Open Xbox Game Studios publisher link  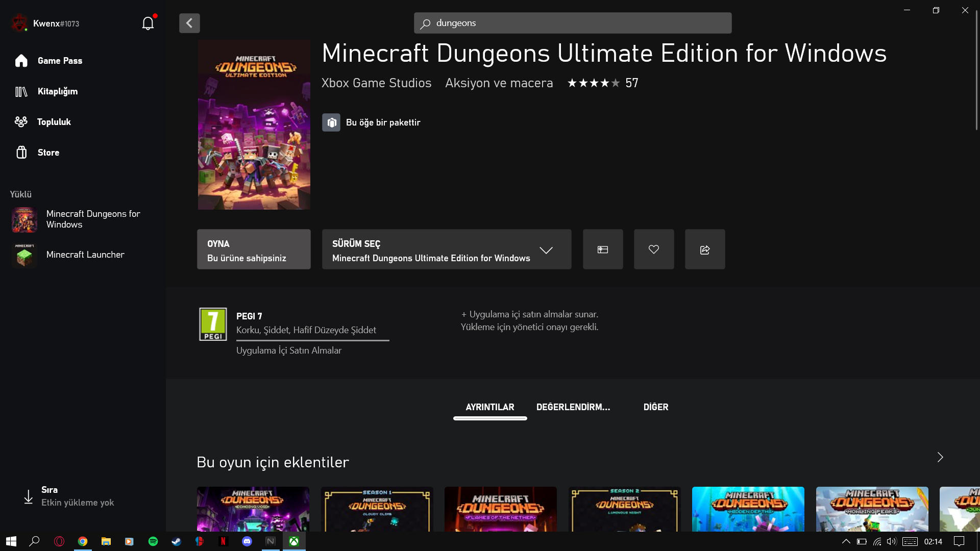[x=376, y=83]
